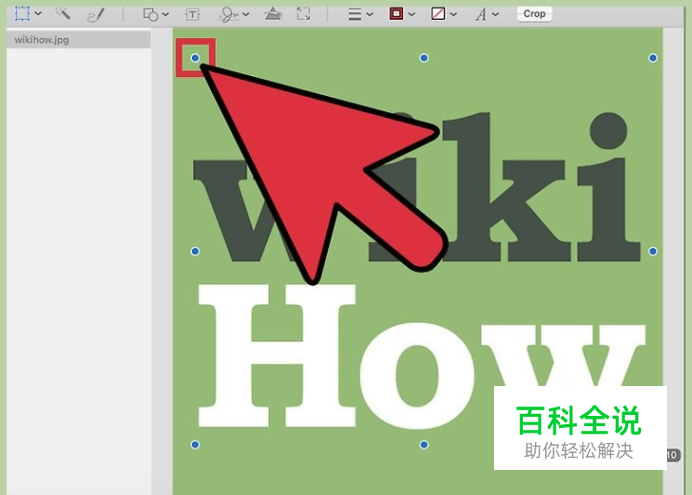Open the Adjust Color prism tool
This screenshot has width=692, height=495.
273,14
